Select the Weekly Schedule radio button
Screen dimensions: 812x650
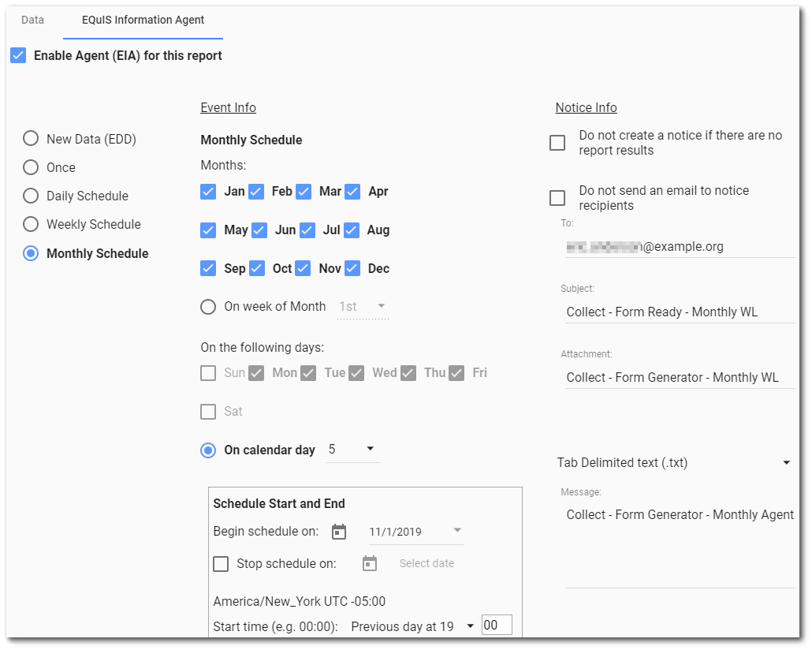(x=31, y=224)
